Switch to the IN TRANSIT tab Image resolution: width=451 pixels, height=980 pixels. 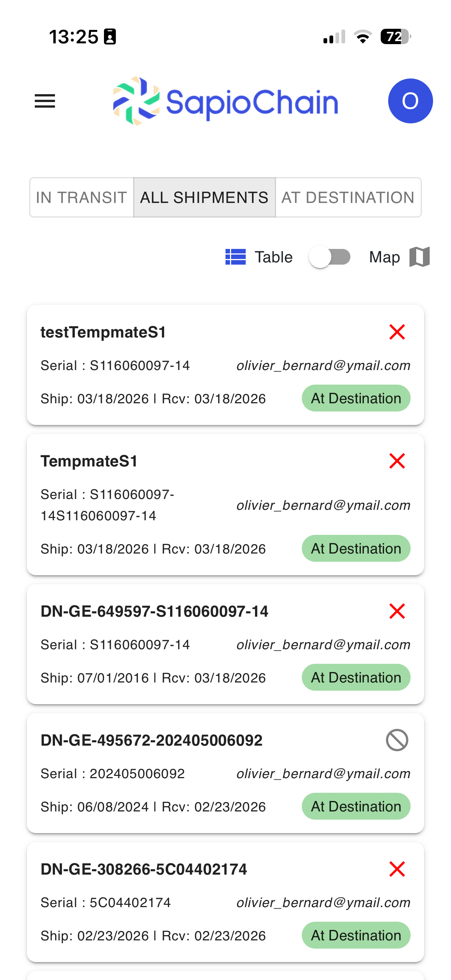point(82,198)
